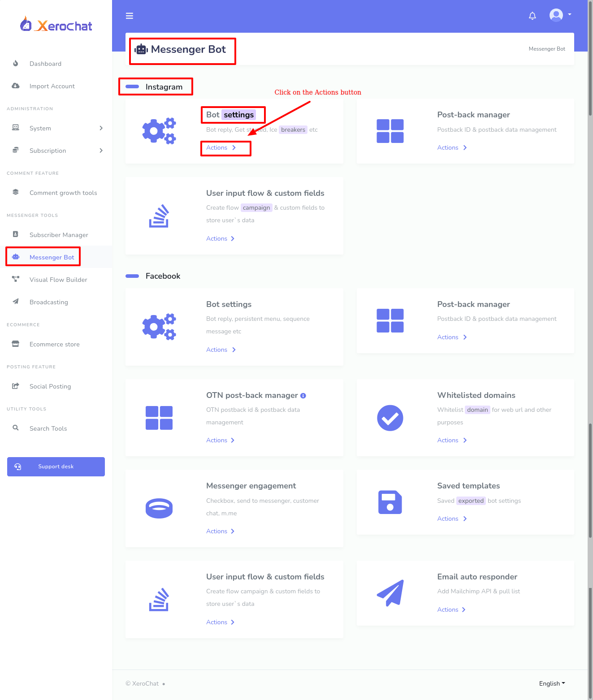
Task: Click the Instagram Bot settings gears icon
Action: coord(159,131)
